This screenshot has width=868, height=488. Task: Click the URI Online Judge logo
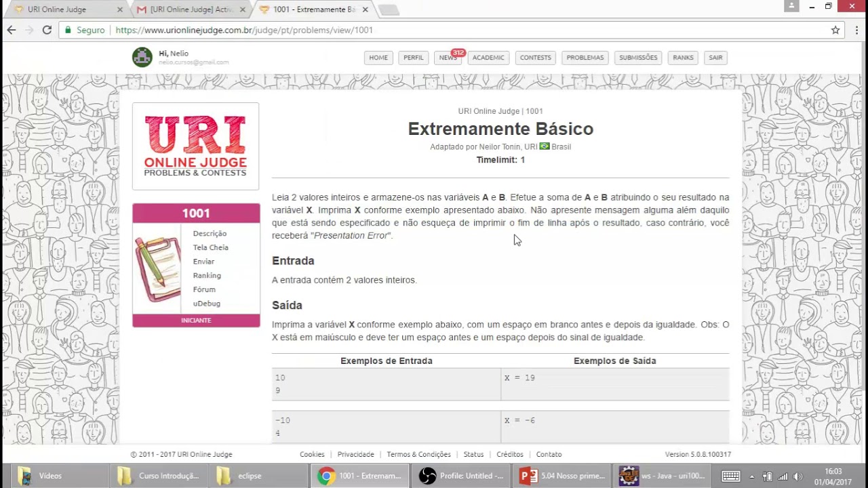[195, 146]
